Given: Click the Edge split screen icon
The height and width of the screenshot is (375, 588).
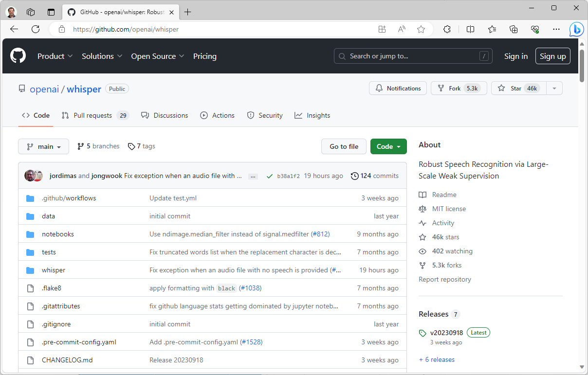Looking at the screenshot, I should tap(470, 29).
